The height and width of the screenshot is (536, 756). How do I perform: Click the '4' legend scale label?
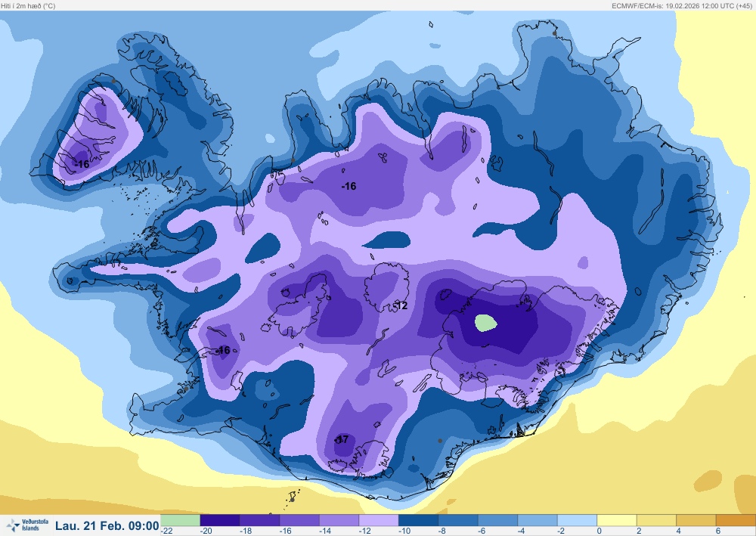coord(678,531)
